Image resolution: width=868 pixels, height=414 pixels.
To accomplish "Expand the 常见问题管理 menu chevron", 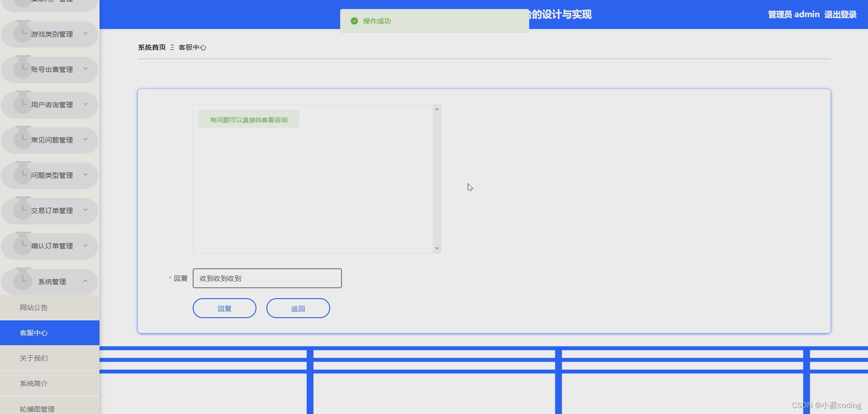I will click(x=85, y=139).
